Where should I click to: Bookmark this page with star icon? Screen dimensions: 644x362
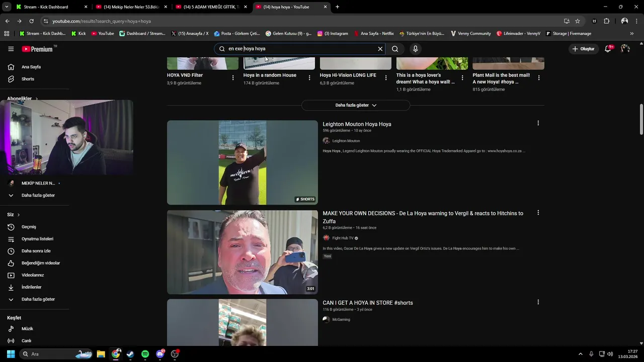coord(578,21)
